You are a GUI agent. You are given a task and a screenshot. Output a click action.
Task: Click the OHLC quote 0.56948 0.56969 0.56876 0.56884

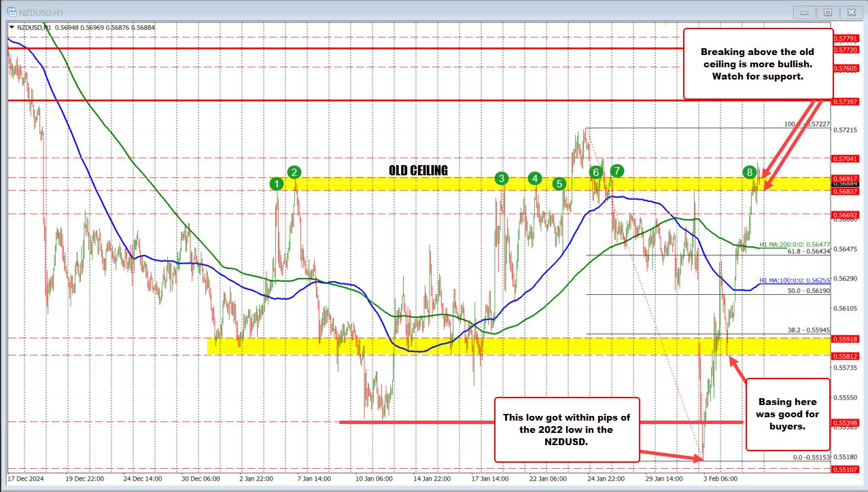tap(106, 27)
